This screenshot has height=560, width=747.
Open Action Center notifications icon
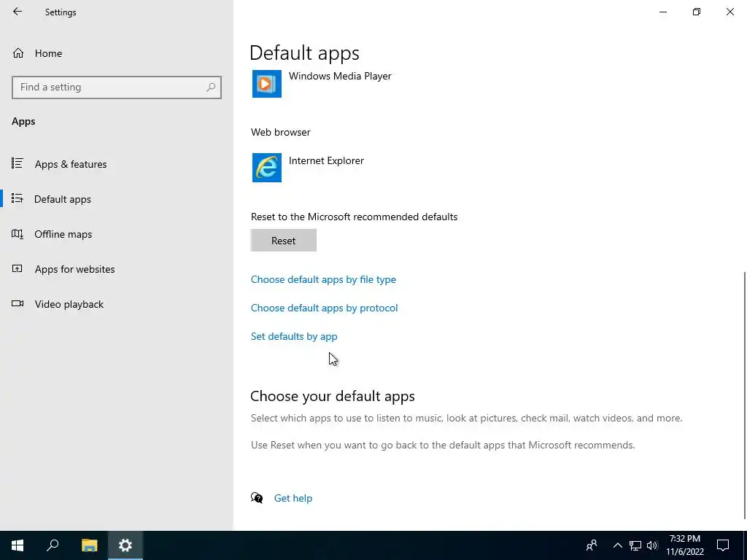723,545
